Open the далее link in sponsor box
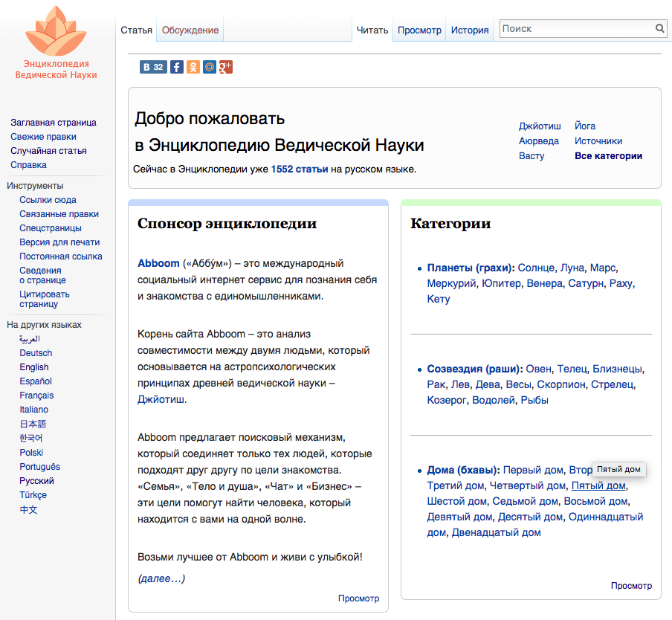 click(x=161, y=578)
